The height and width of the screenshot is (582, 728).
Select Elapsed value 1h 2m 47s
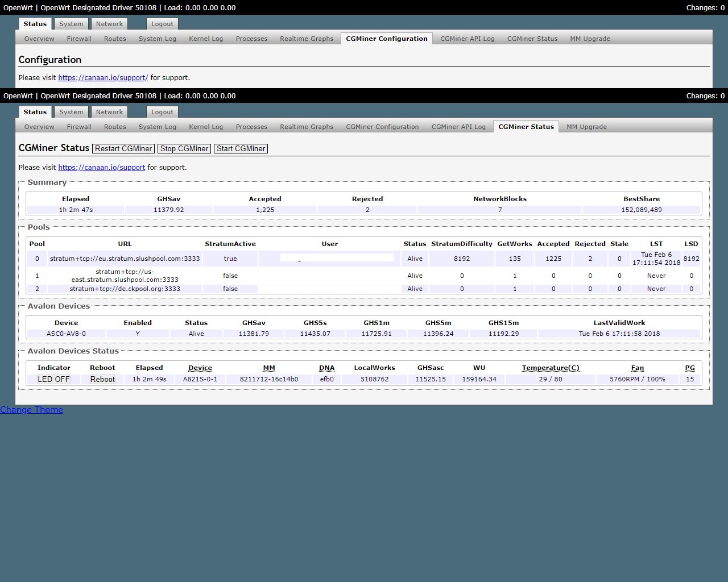point(76,210)
